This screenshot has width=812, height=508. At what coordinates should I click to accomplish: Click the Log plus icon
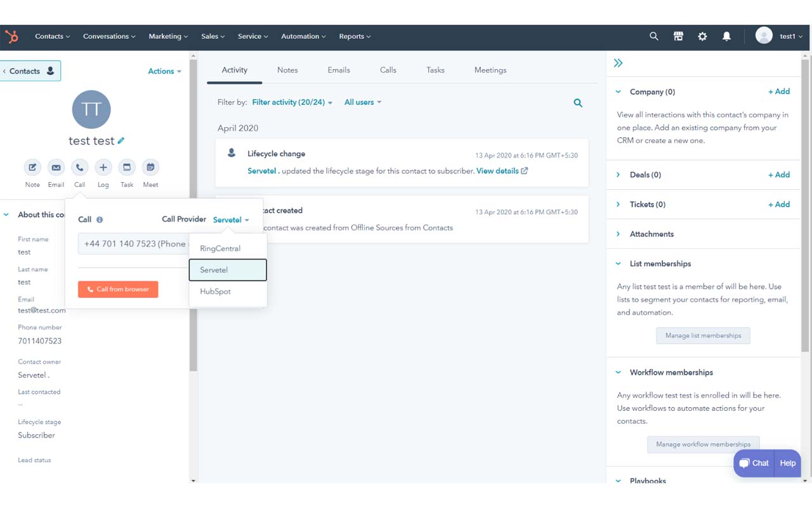point(103,168)
